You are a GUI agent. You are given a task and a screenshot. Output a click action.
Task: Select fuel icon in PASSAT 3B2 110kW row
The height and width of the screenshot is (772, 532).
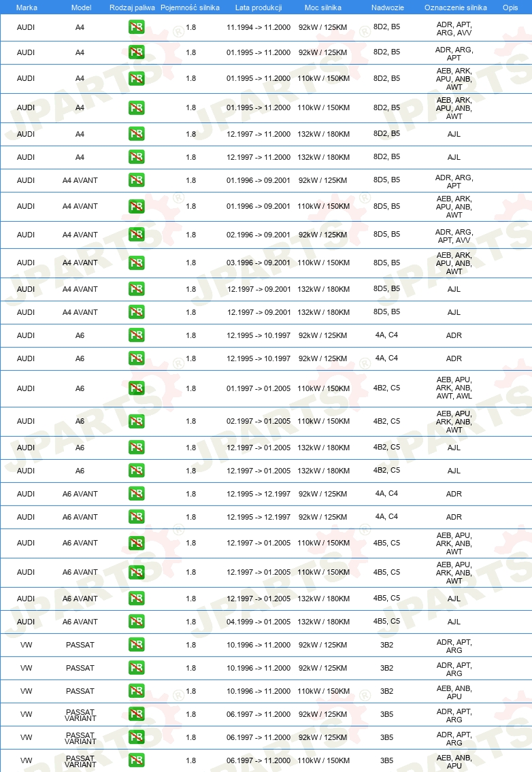pos(137,691)
